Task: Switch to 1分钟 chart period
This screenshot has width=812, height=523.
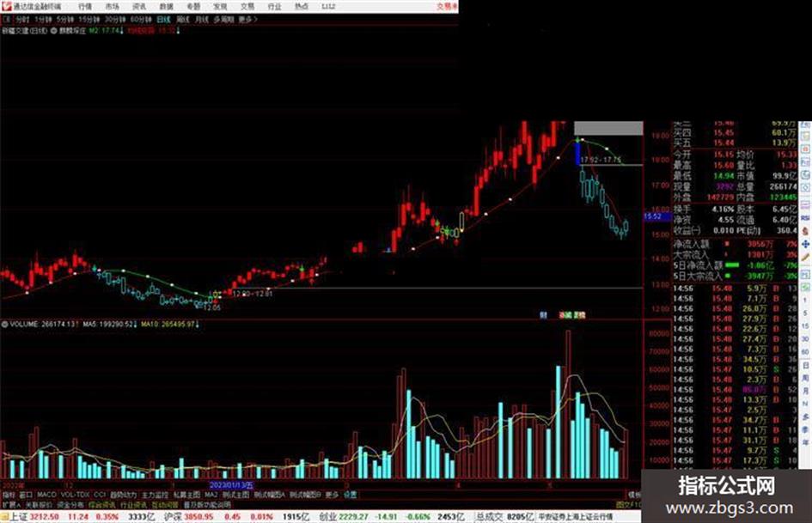Action: (x=43, y=20)
